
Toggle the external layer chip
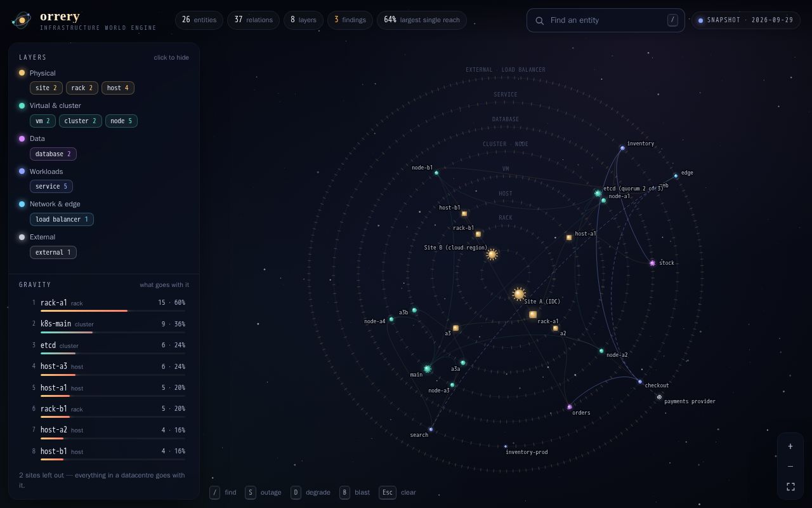click(53, 253)
